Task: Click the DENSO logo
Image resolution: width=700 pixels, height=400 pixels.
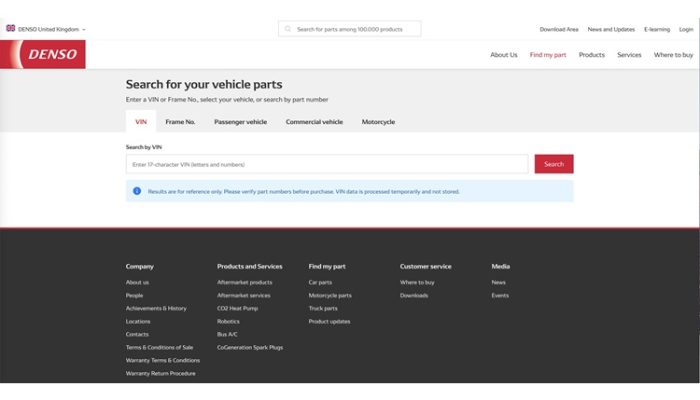Action: [43, 54]
